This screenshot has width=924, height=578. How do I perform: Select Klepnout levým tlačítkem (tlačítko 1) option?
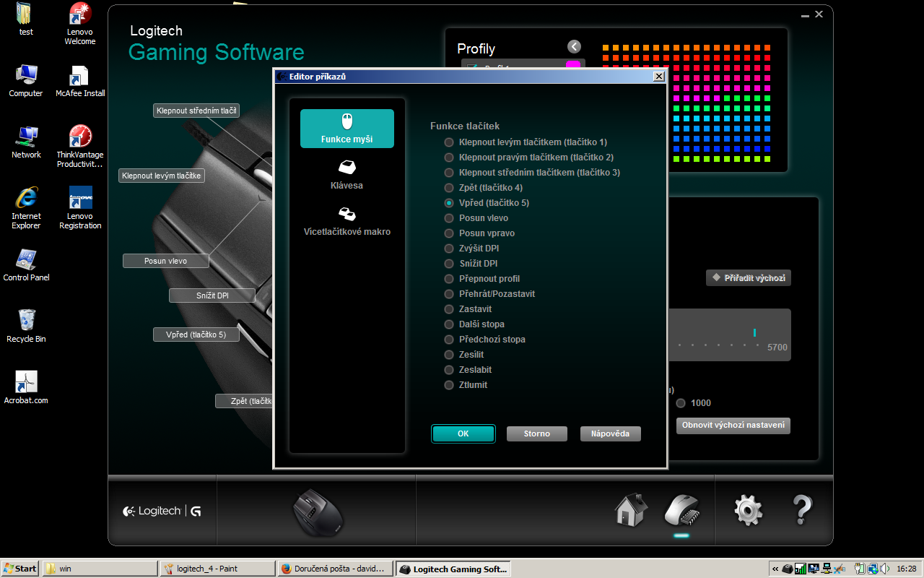[526, 142]
